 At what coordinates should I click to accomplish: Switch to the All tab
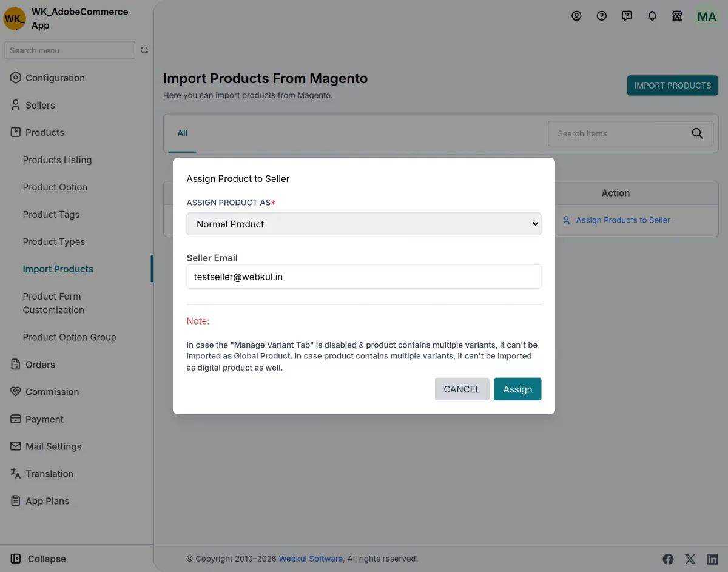[x=181, y=133]
